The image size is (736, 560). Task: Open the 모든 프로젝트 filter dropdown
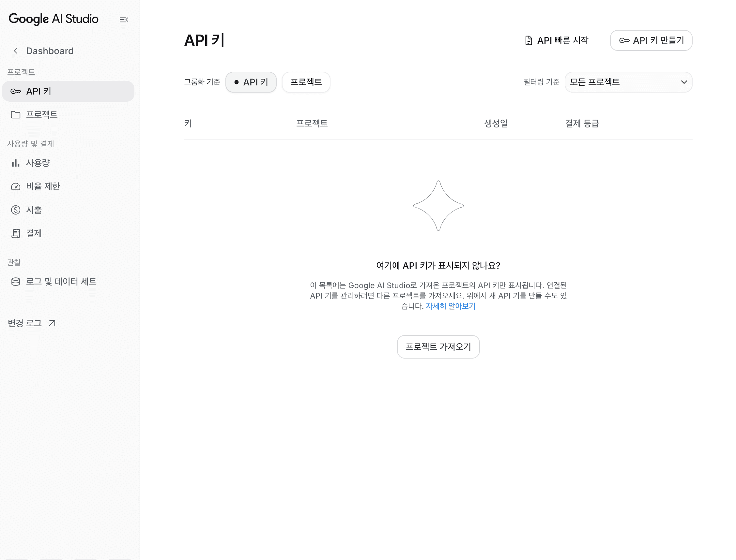[628, 82]
